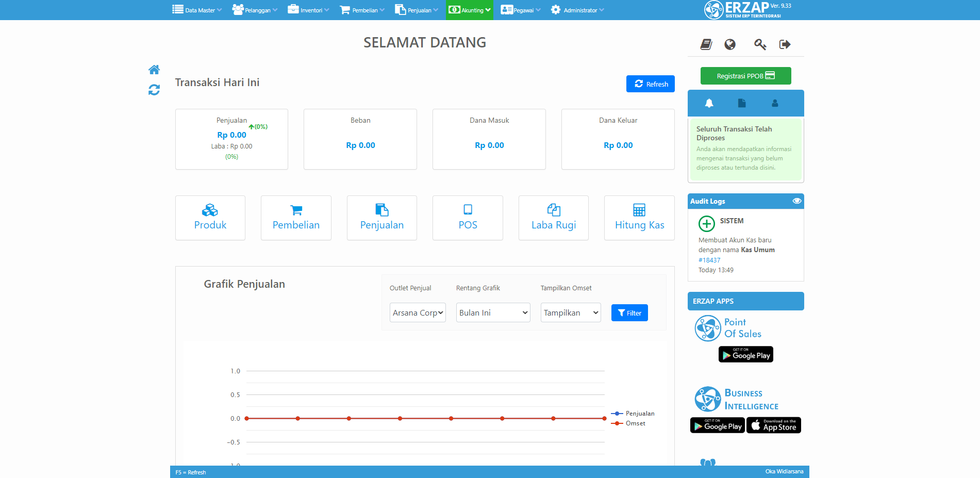
Task: Expand the Data Master menu
Action: point(197,10)
